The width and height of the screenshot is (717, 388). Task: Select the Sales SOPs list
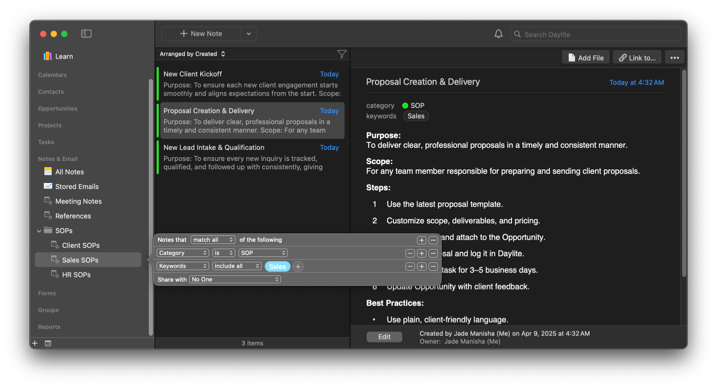coord(88,260)
